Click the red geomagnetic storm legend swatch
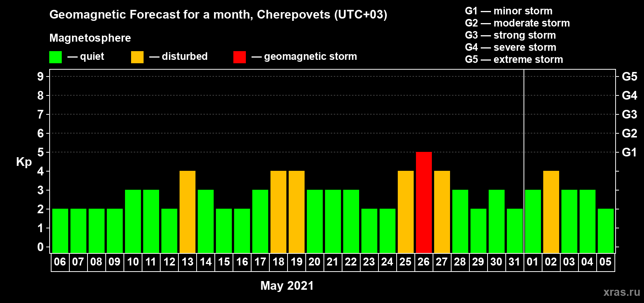Image resolution: width=644 pixels, height=303 pixels. [x=240, y=57]
